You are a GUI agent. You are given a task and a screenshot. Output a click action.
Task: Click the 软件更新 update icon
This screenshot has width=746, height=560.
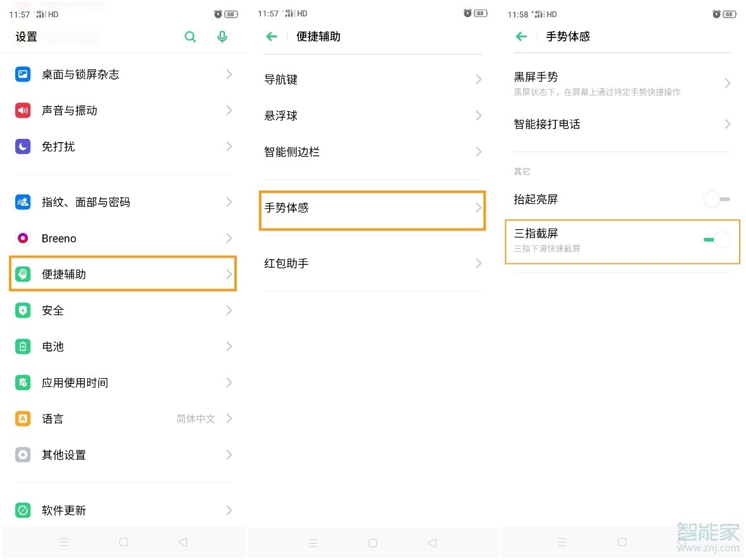[x=23, y=510]
